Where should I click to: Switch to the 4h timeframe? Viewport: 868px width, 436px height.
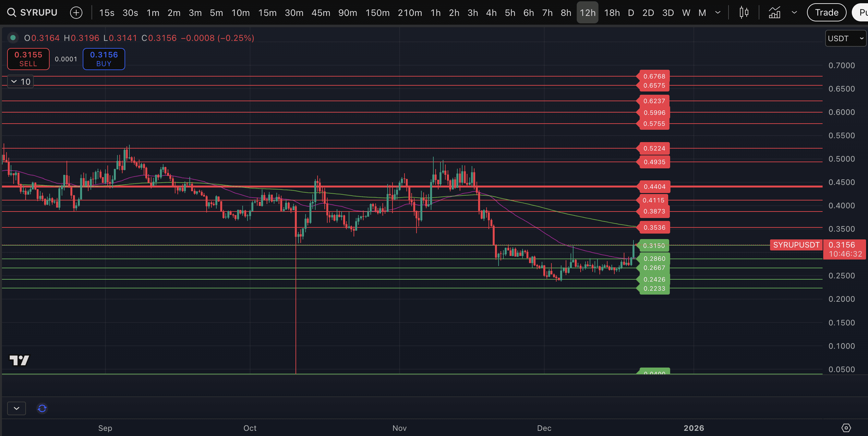tap(491, 13)
